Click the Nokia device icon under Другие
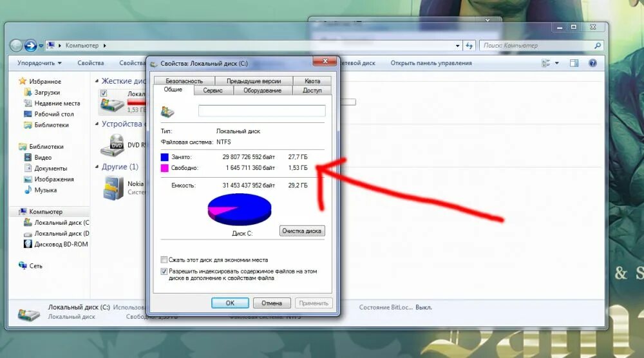Image resolution: width=644 pixels, height=358 pixels. (x=113, y=188)
